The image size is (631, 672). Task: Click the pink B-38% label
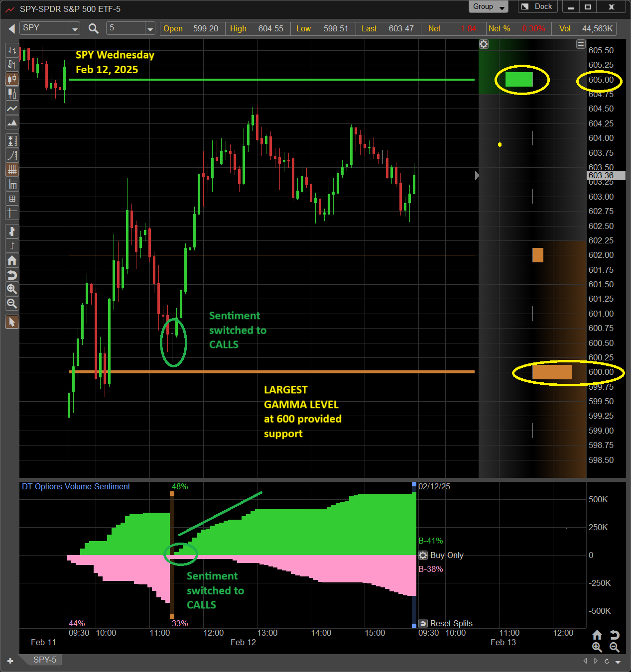[431, 569]
